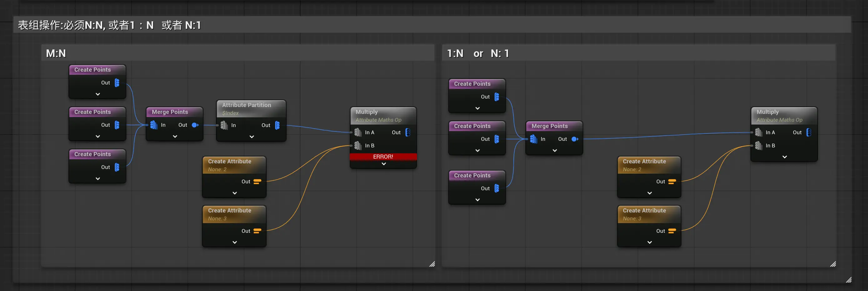The width and height of the screenshot is (868, 291).
Task: Click Out pin of Multiply node in 1:N group
Action: (x=809, y=132)
